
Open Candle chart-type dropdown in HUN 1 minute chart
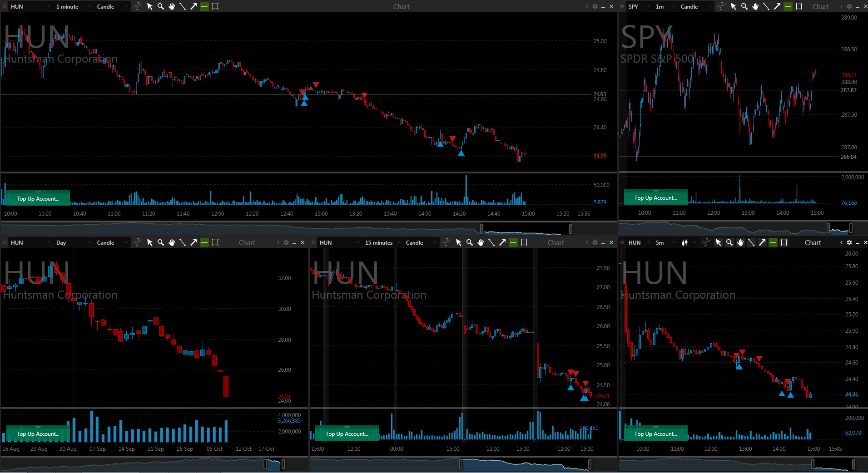[x=112, y=6]
